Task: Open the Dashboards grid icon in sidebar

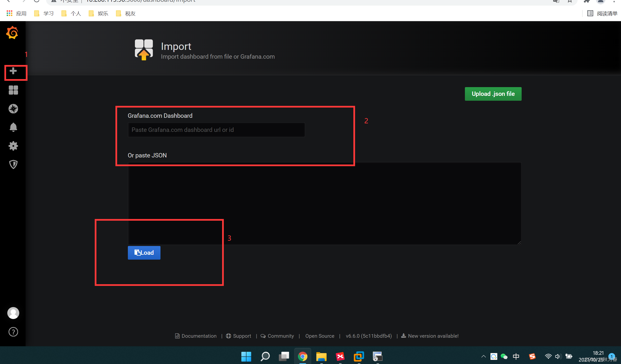Action: [x=13, y=90]
